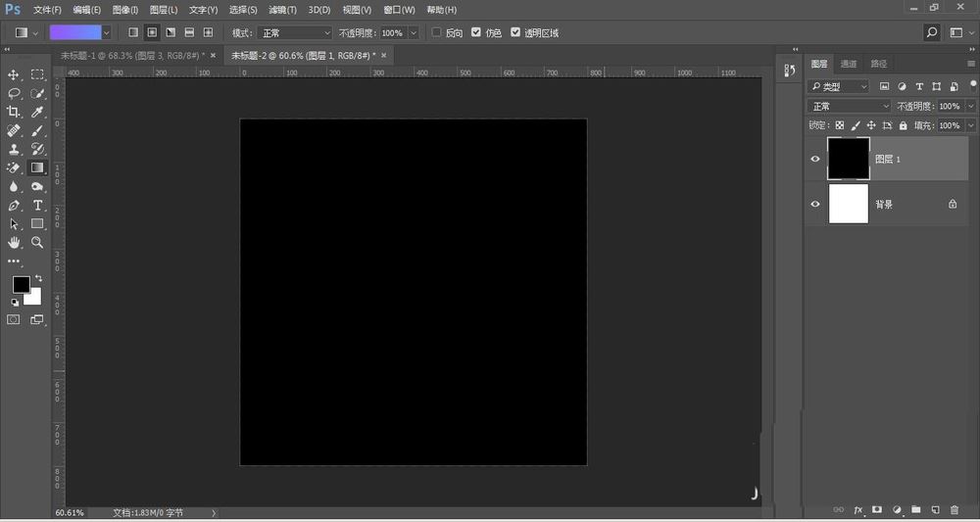This screenshot has width=980, height=522.
Task: Select the Pen tool
Action: (13, 206)
